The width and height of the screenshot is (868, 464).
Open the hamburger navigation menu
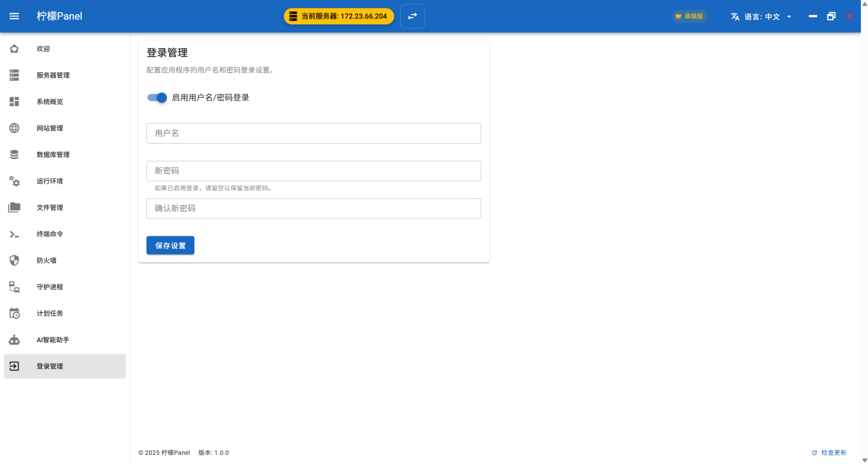coord(14,16)
